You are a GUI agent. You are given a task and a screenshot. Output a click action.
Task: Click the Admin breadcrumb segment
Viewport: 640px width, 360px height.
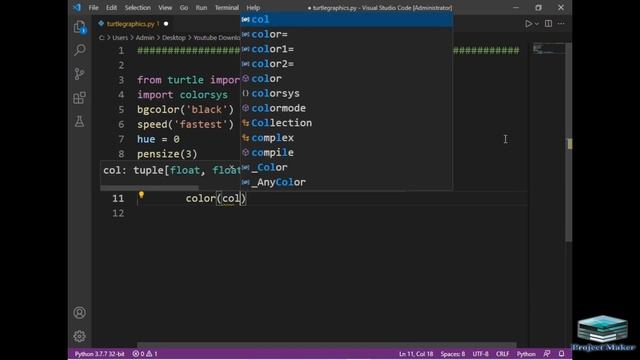pos(145,38)
